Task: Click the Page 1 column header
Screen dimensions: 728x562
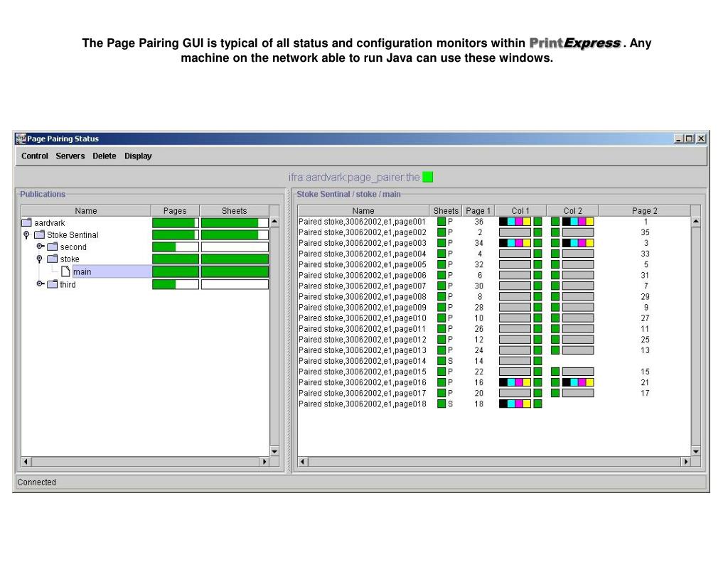Action: pos(478,211)
